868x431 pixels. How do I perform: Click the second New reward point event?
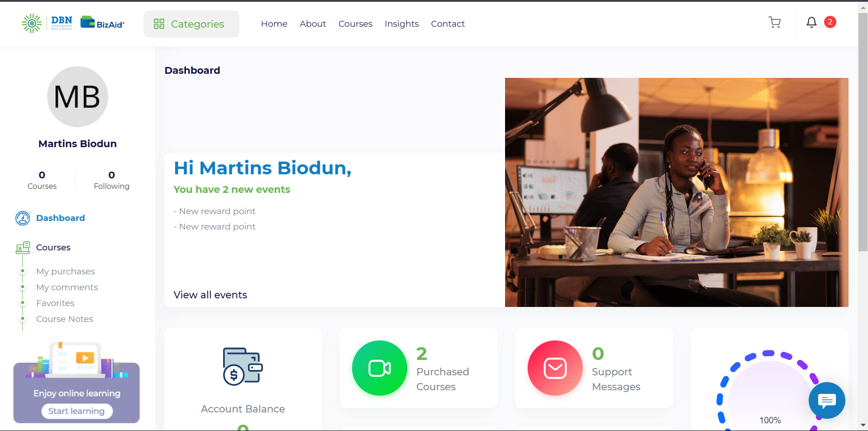(215, 227)
